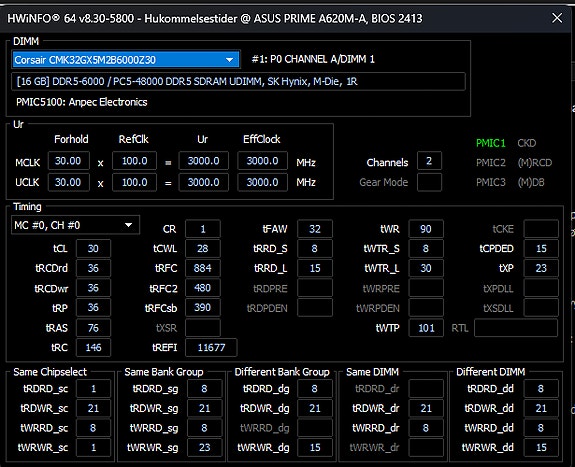Click the tRDRD_sc value field
The width and height of the screenshot is (575, 467).
[93, 388]
